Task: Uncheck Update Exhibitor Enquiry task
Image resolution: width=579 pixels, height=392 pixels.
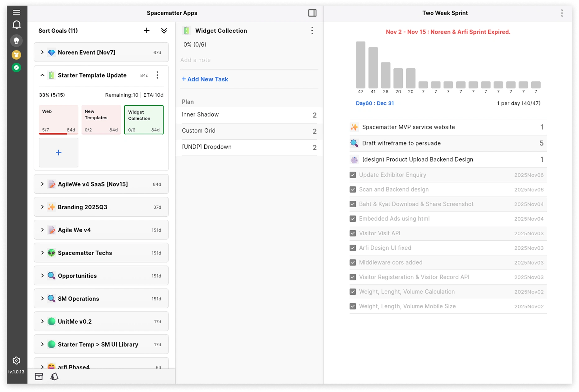Action: pyautogui.click(x=353, y=175)
